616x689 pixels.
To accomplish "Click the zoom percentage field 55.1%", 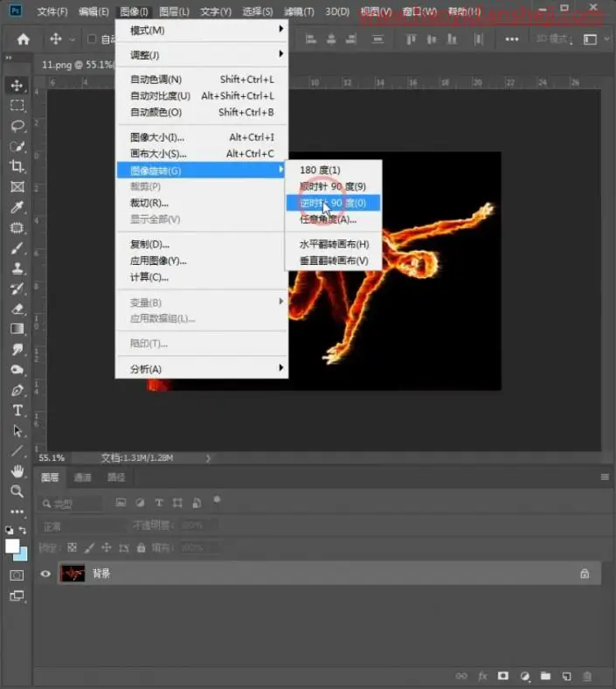I will click(x=52, y=458).
